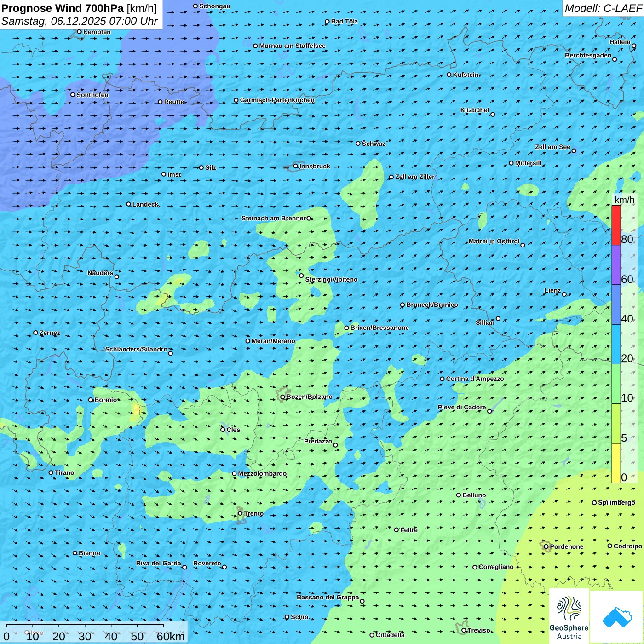Image resolution: width=644 pixels, height=644 pixels.
Task: Select the Zell am See marker
Action: [574, 151]
